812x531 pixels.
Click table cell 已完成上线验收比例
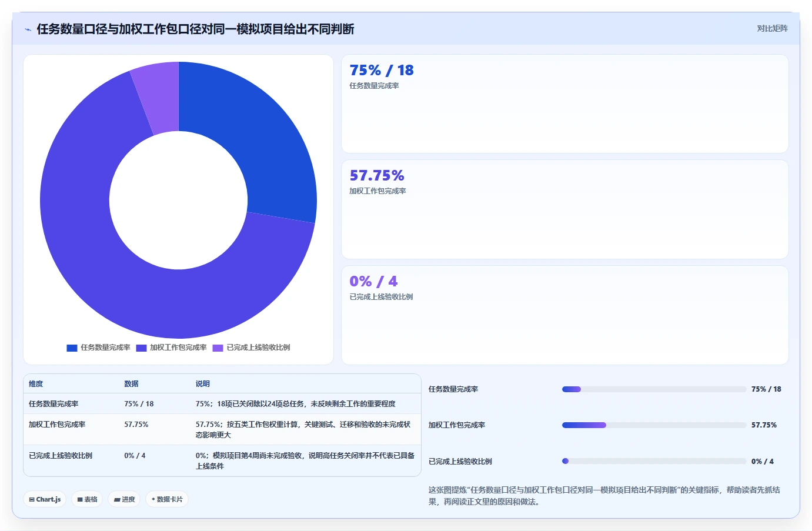pyautogui.click(x=61, y=456)
